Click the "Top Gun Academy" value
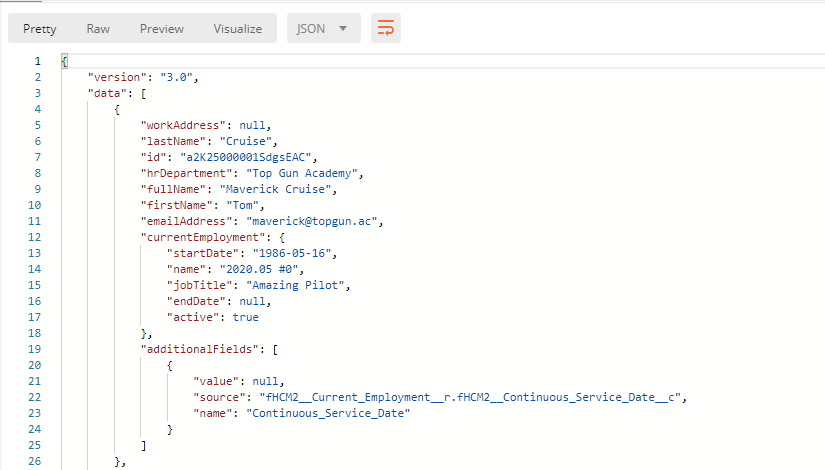This screenshot has width=825, height=470. [301, 173]
